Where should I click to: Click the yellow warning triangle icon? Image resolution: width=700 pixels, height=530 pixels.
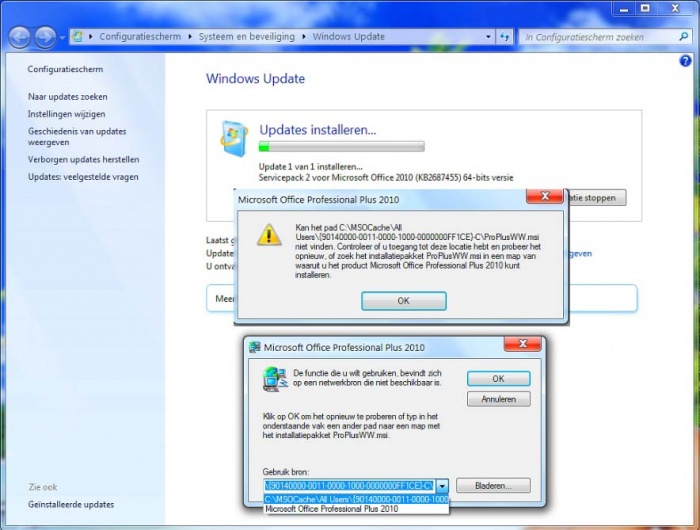[x=269, y=235]
